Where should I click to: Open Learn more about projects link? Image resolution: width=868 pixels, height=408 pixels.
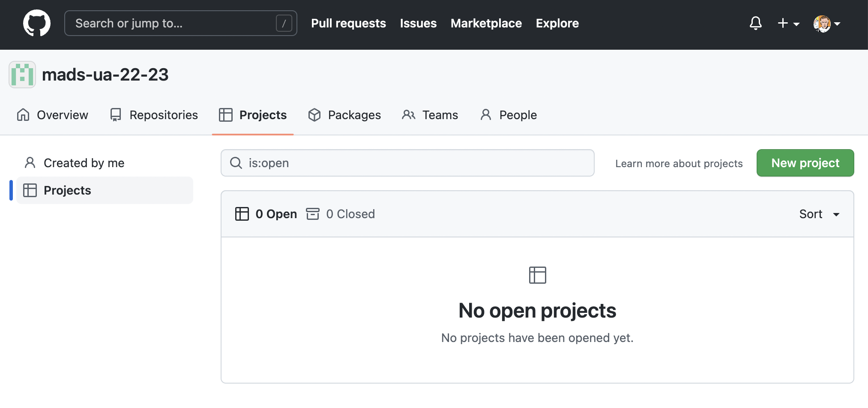[x=679, y=164]
